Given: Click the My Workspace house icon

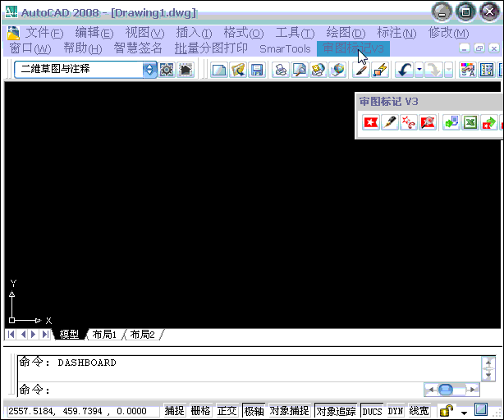Looking at the screenshot, I should point(186,70).
